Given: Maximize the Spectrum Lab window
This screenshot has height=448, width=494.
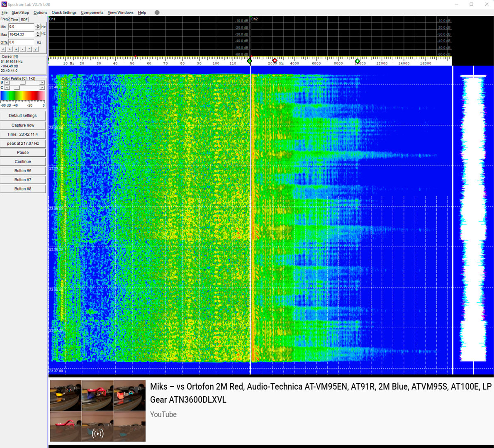Looking at the screenshot, I should [x=471, y=4].
